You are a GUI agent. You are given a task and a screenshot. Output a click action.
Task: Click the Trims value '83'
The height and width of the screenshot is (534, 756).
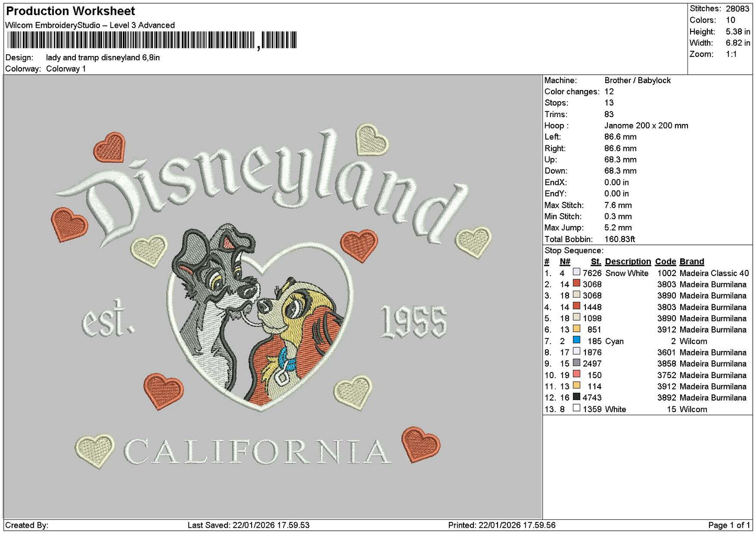tap(609, 114)
